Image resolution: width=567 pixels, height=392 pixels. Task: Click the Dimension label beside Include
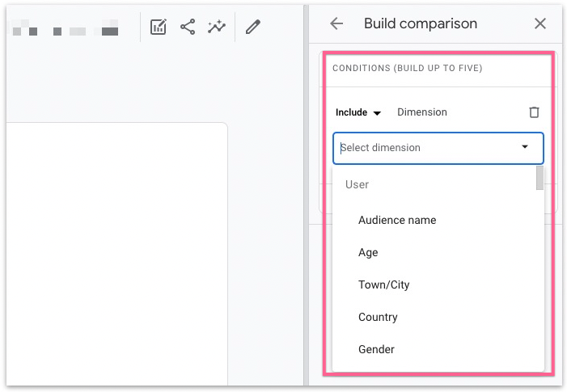[x=422, y=112]
